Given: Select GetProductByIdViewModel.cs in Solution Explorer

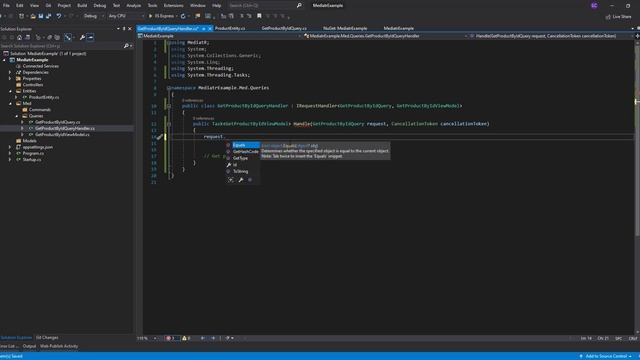Looking at the screenshot, I should click(x=62, y=135).
